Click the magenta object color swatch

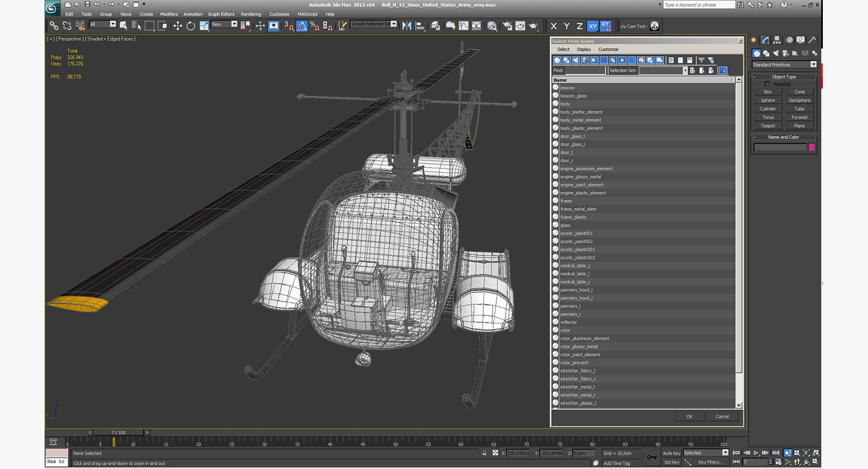click(812, 147)
